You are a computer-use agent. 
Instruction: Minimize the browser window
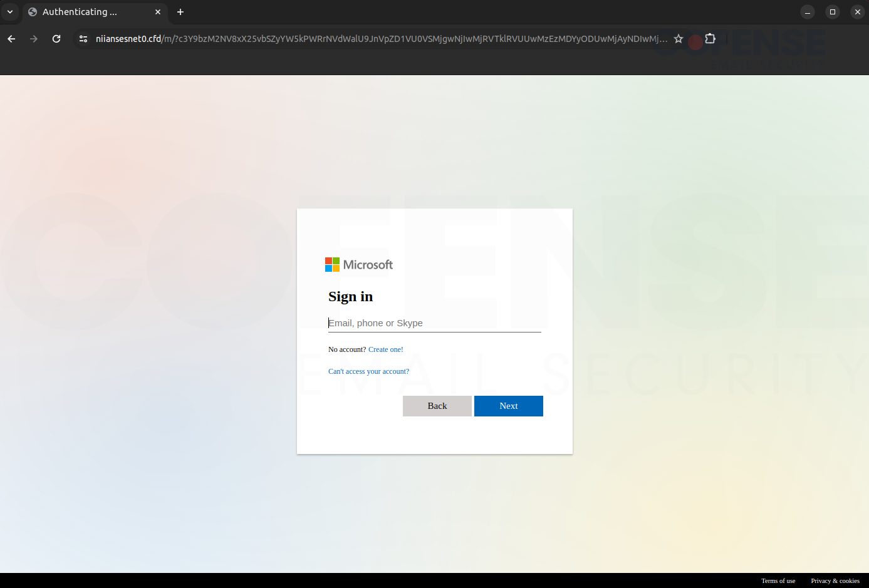pos(808,12)
